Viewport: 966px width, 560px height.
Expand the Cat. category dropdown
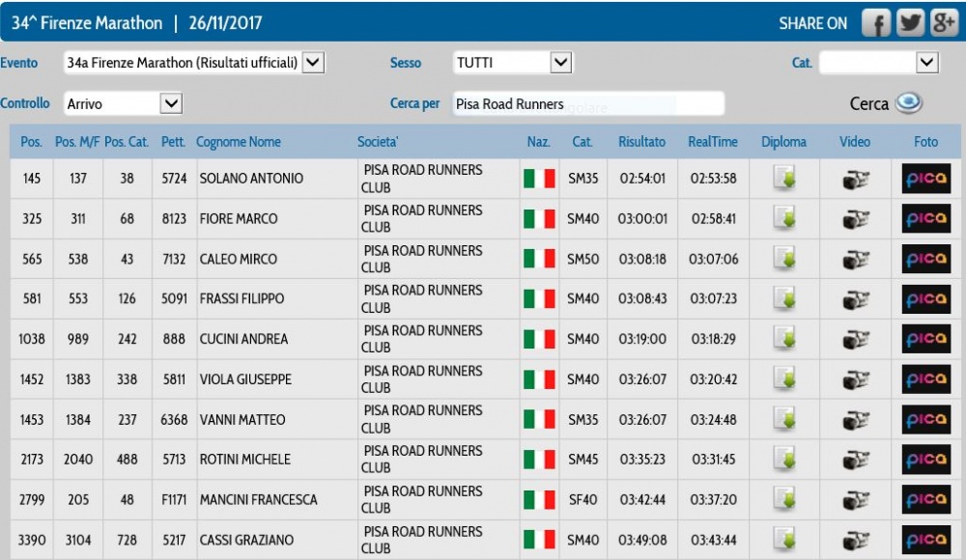(x=879, y=62)
